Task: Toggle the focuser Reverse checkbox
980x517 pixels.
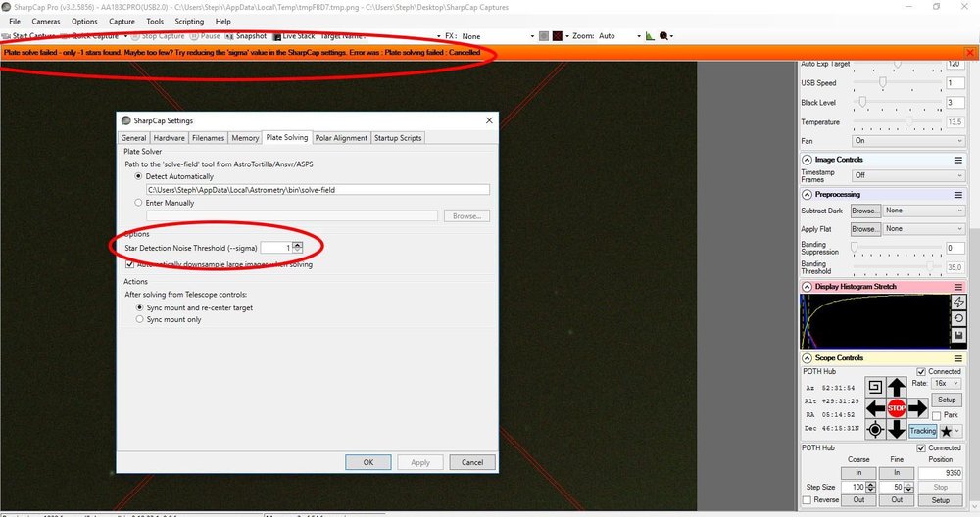Action: tap(807, 500)
